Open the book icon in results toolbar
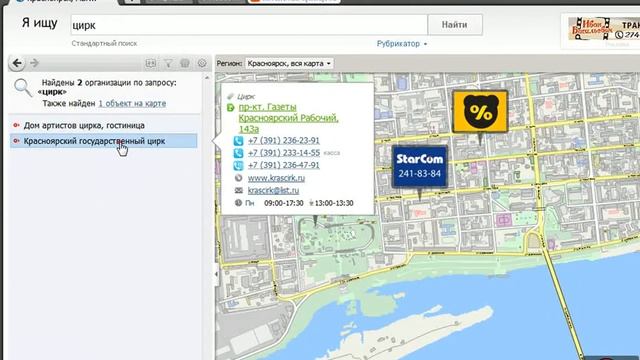 point(151,63)
